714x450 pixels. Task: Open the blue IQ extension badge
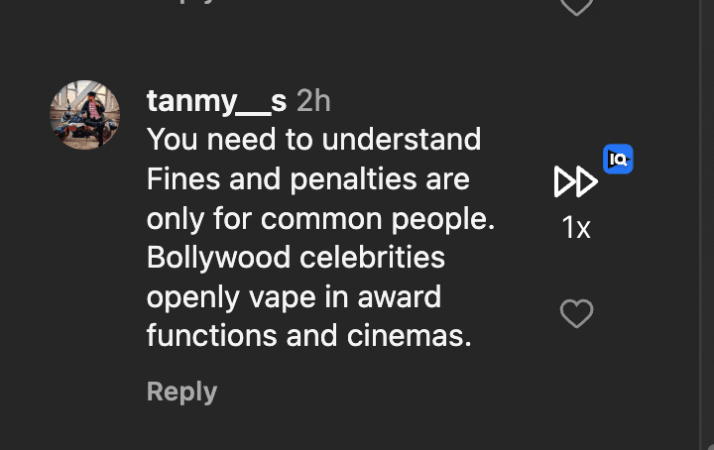point(618,159)
